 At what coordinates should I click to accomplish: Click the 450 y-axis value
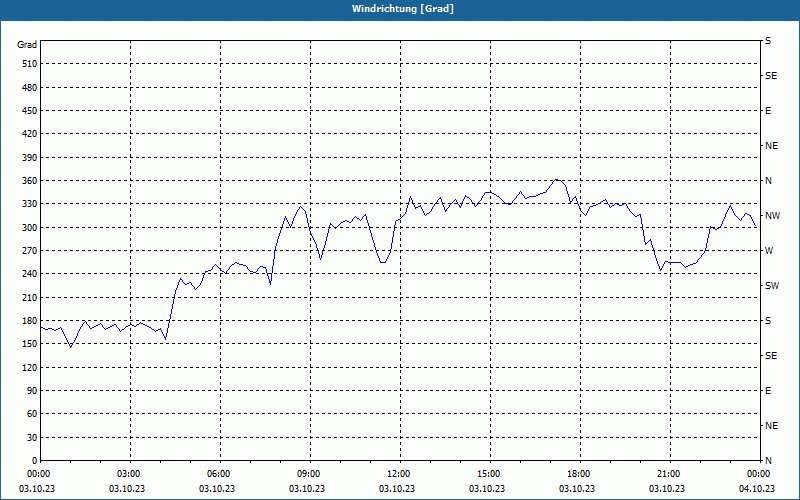click(30, 111)
